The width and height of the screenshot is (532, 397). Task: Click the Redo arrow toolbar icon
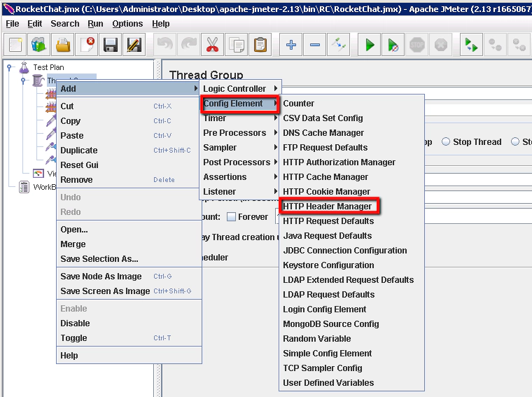pos(188,45)
